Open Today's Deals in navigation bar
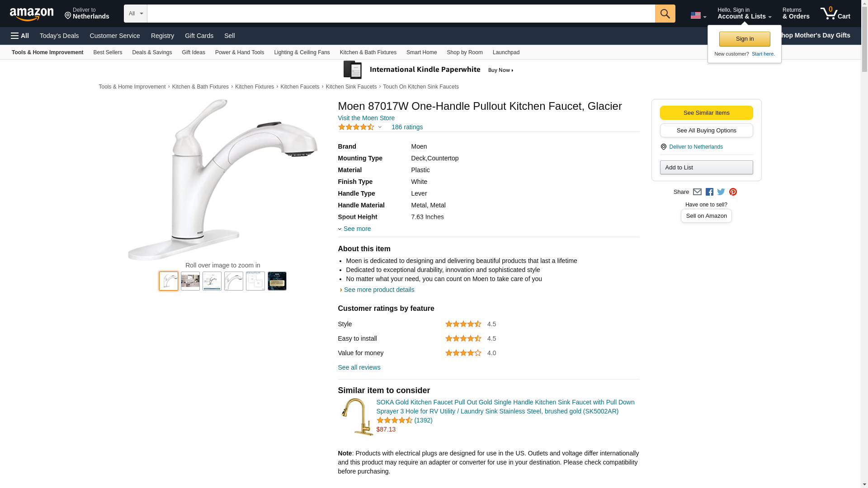Image resolution: width=868 pixels, height=488 pixels. coord(59,36)
